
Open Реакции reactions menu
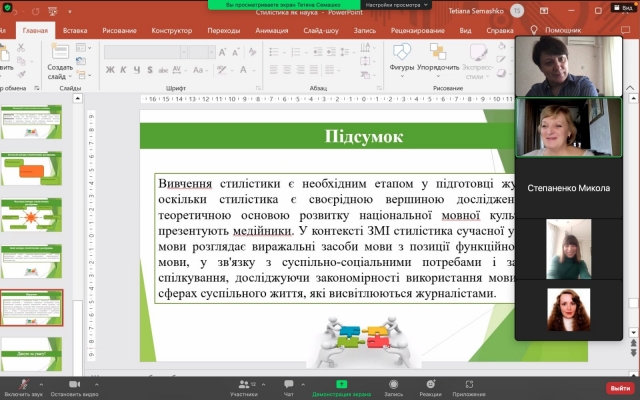(x=430, y=386)
